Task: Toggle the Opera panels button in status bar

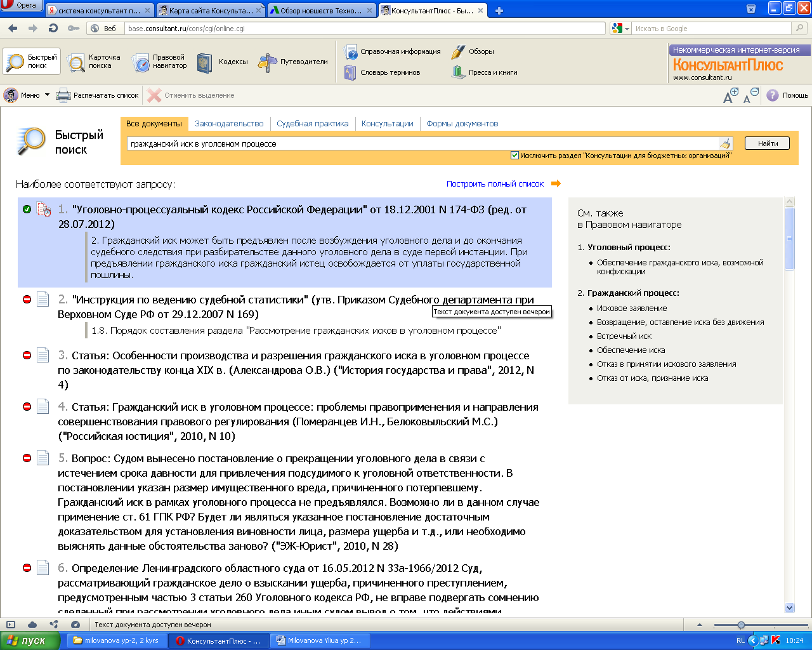Action: click(11, 625)
